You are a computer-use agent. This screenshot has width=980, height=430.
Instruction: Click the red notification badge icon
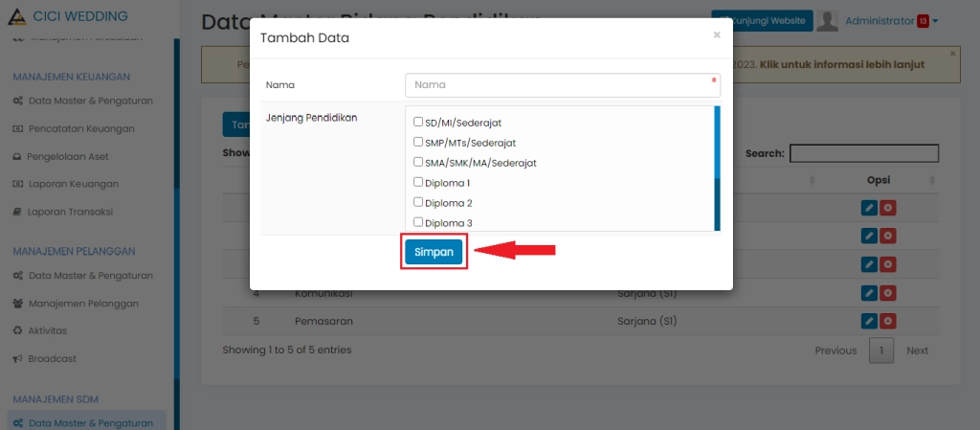tap(923, 21)
